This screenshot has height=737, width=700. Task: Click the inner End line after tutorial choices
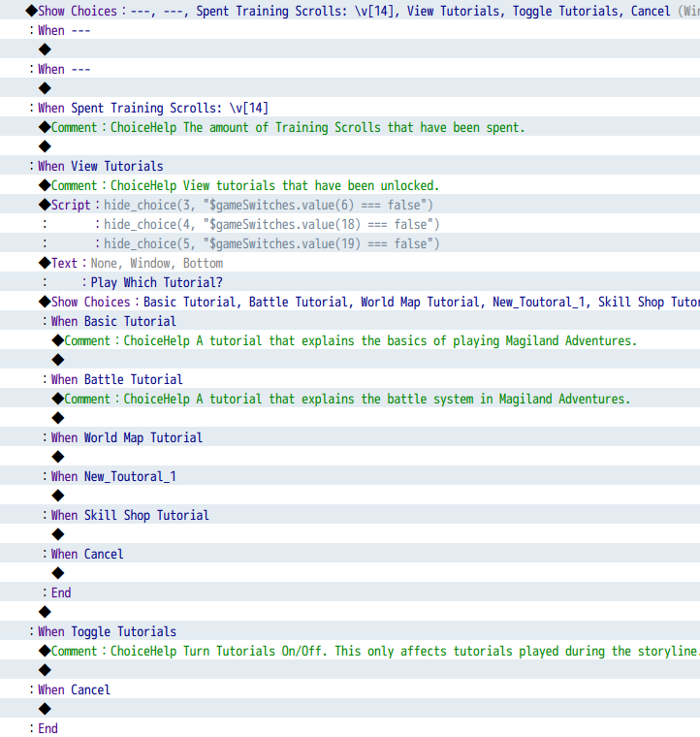pos(350,593)
